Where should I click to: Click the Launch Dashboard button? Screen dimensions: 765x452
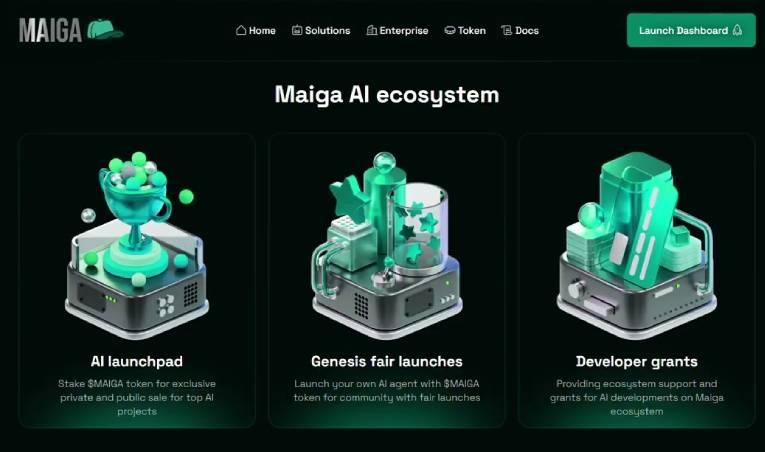(691, 30)
